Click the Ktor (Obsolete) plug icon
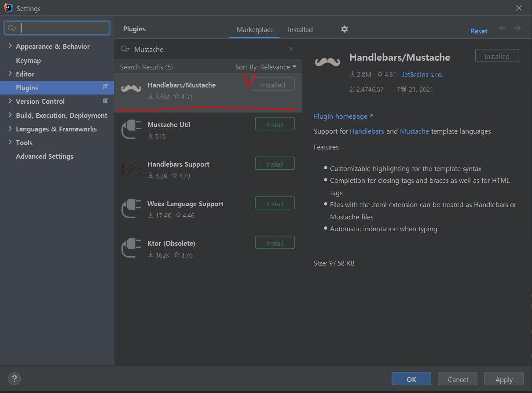The width and height of the screenshot is (532, 393). tap(131, 248)
